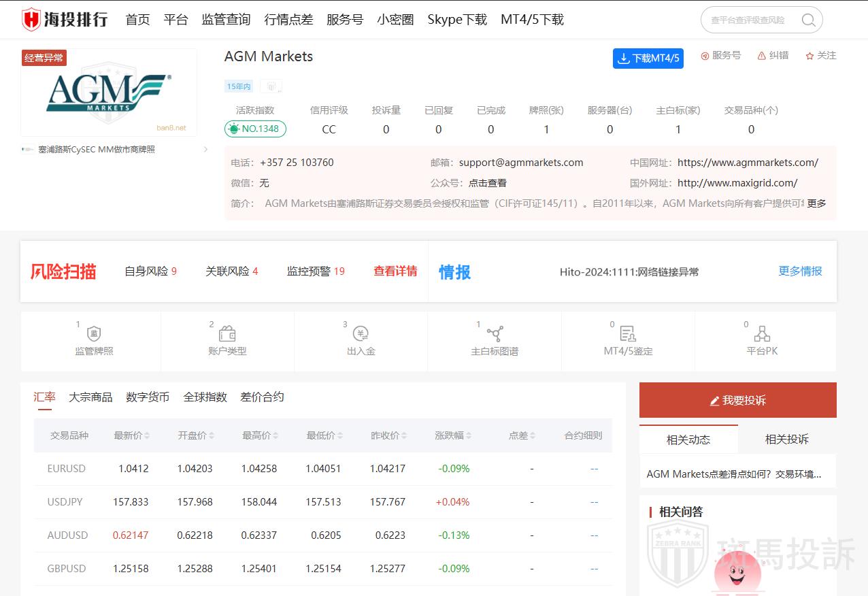The height and width of the screenshot is (596, 868).
Task: Focus the platform search input field
Action: tap(748, 20)
